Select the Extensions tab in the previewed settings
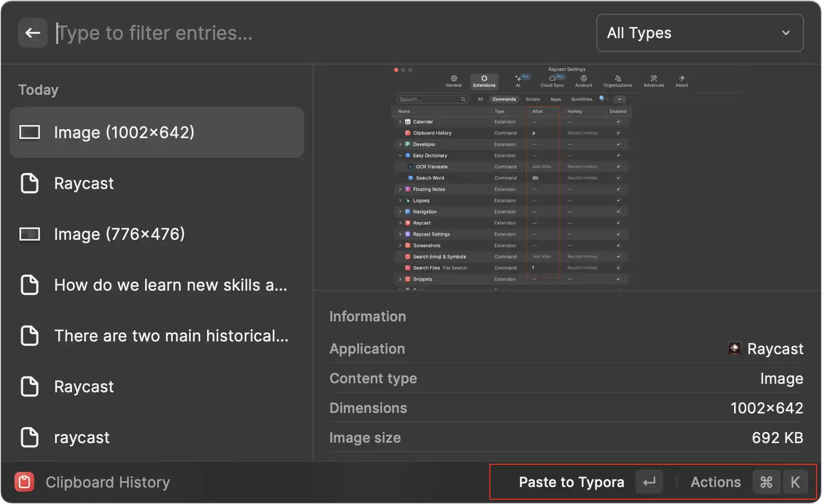The image size is (822, 504). [484, 81]
